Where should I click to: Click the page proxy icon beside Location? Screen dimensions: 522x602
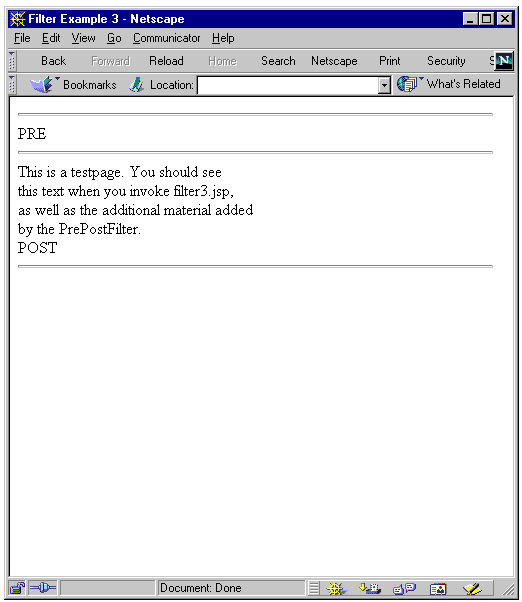(x=136, y=85)
